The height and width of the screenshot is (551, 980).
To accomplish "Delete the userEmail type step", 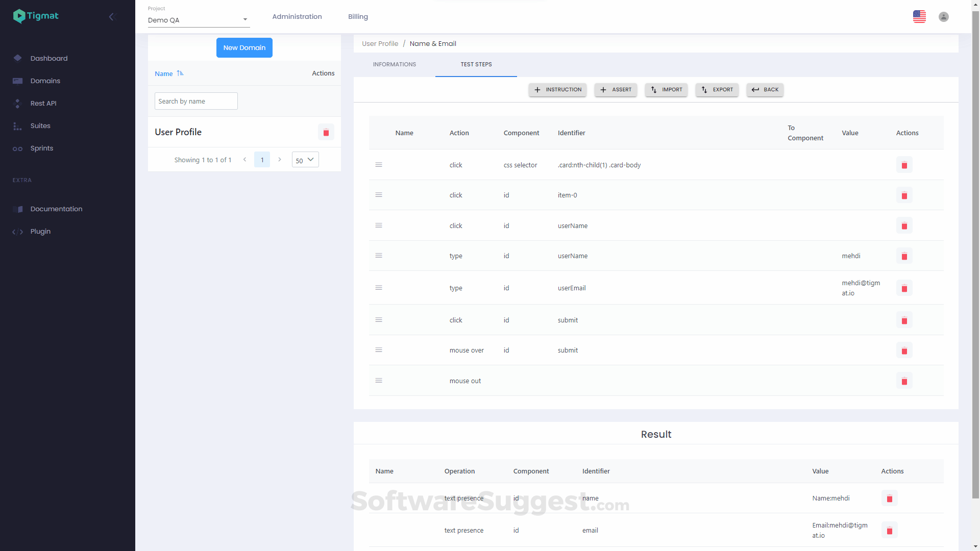I will [x=904, y=288].
